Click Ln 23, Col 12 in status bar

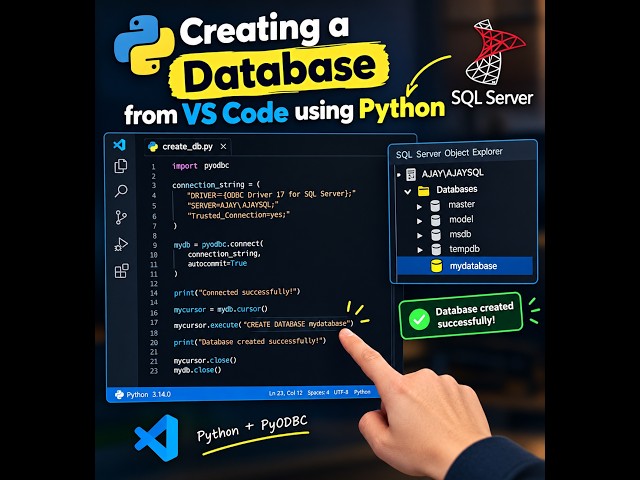[285, 393]
